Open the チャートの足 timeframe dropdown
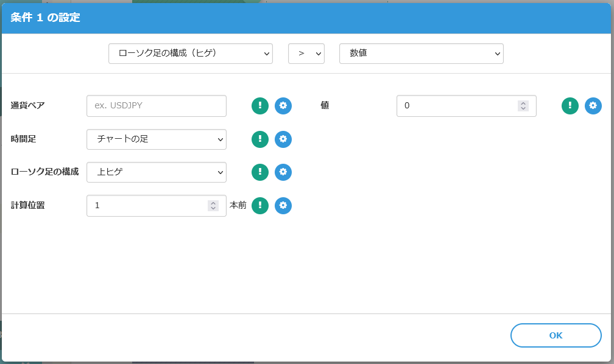The height and width of the screenshot is (364, 614). 157,139
